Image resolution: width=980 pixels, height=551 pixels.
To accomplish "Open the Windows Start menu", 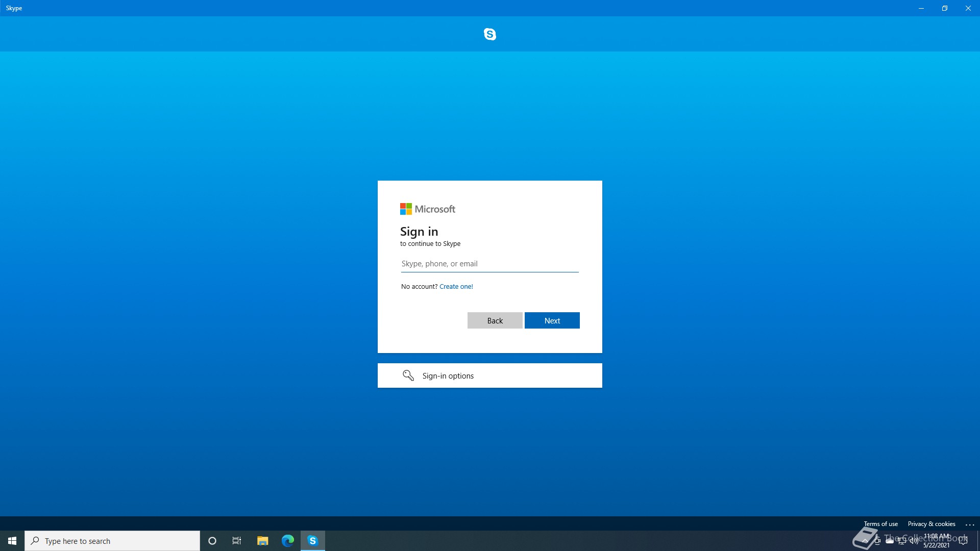I will (x=12, y=541).
